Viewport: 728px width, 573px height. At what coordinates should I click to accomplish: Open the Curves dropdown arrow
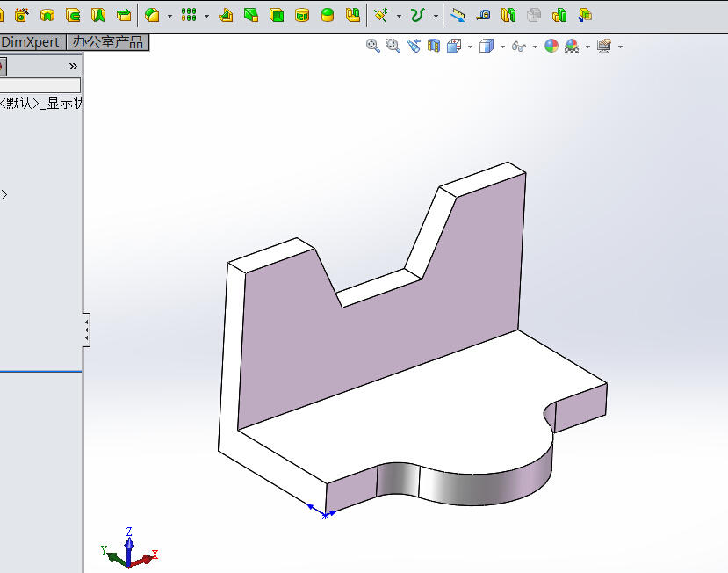tap(436, 17)
